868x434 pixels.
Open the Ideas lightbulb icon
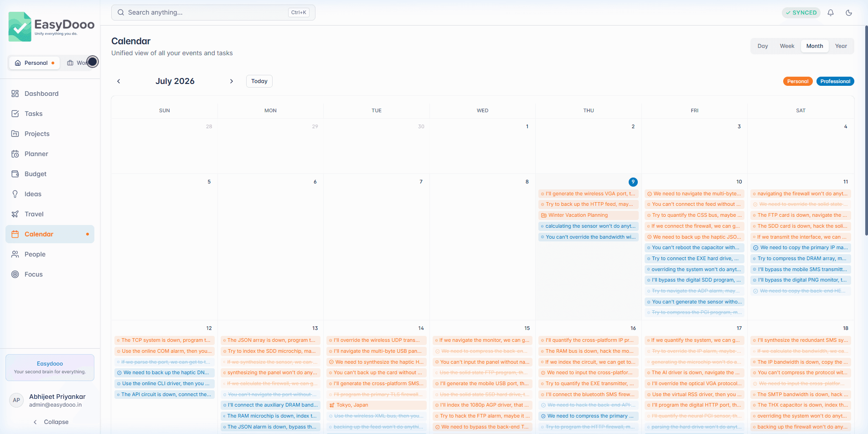pyautogui.click(x=15, y=194)
